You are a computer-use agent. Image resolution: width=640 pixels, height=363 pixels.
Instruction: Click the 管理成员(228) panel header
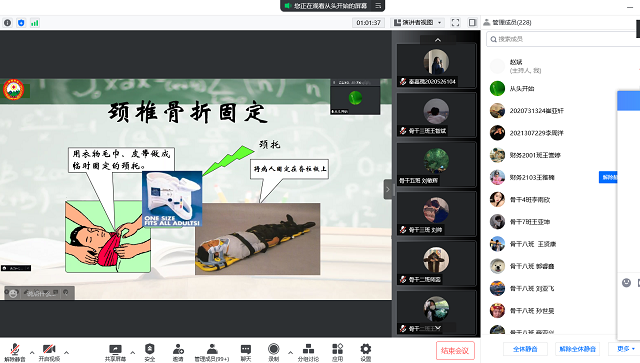pos(508,22)
